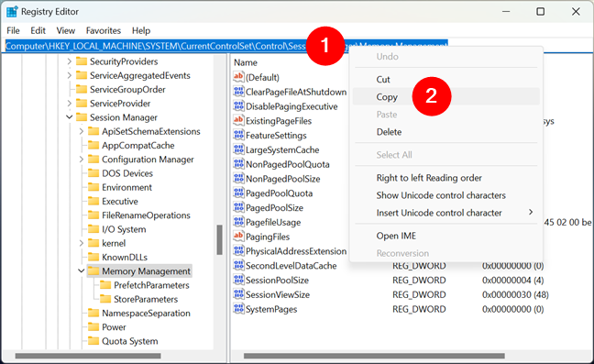This screenshot has height=364, width=594.
Task: Click the PagedPoolQuota DWORD icon
Action: [x=238, y=193]
